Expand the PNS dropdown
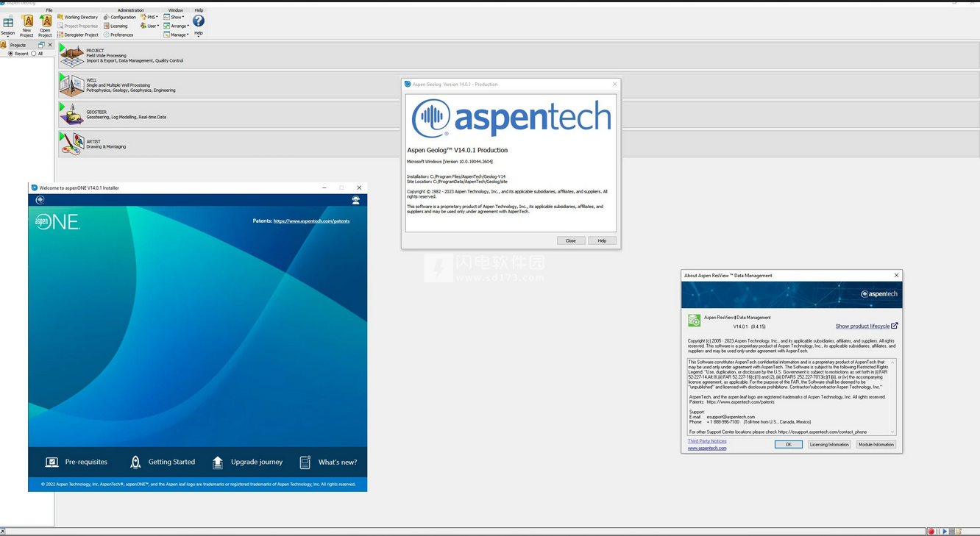Viewport: 980px width, 536px height. coord(149,17)
